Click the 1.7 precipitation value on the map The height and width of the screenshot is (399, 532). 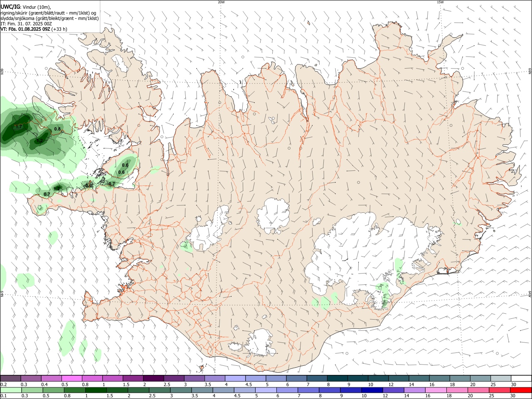(x=18, y=127)
